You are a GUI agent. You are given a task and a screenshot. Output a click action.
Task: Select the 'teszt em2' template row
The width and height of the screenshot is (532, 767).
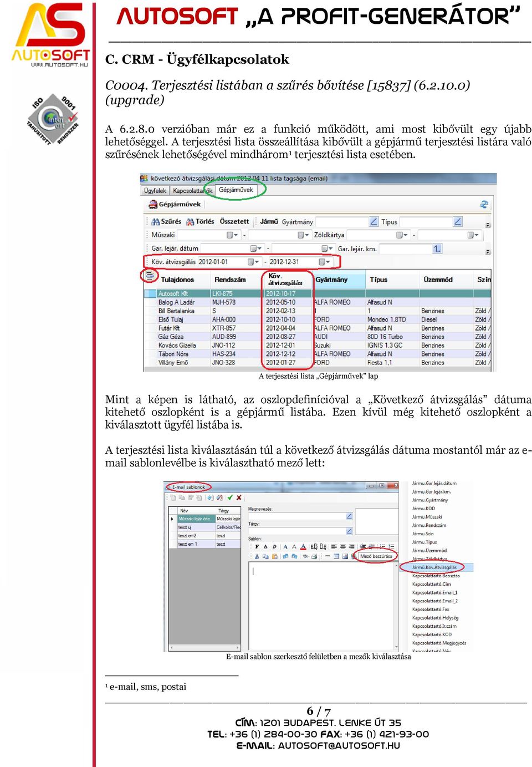[x=204, y=536]
